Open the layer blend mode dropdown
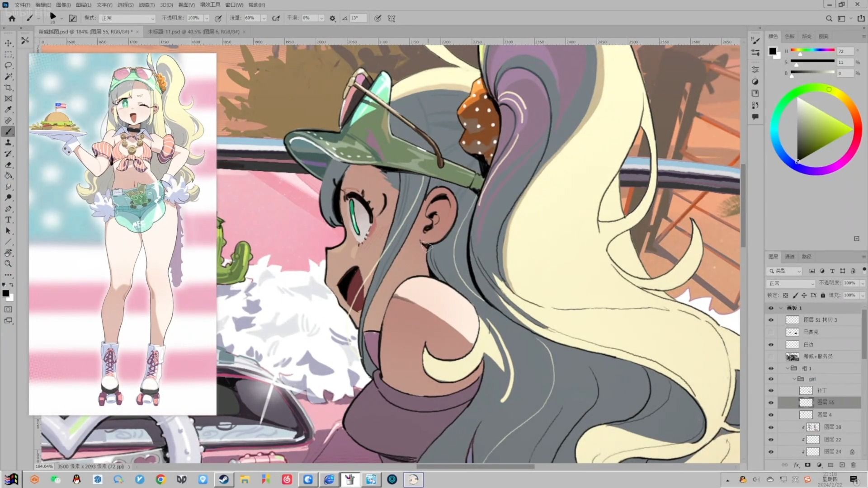Screen dimensions: 868x488 [791, 283]
